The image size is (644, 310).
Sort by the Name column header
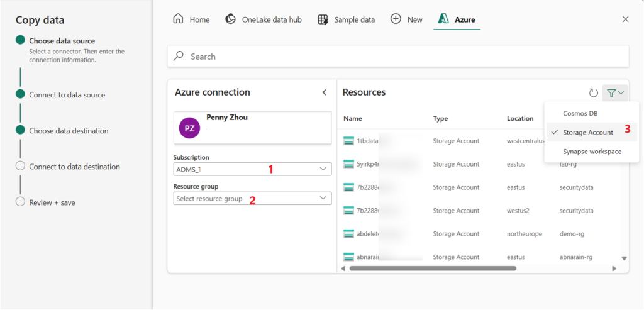(x=353, y=119)
